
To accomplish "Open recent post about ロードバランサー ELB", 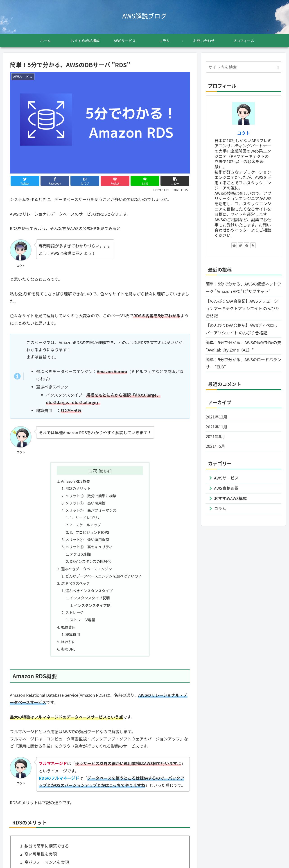I will [x=243, y=363].
